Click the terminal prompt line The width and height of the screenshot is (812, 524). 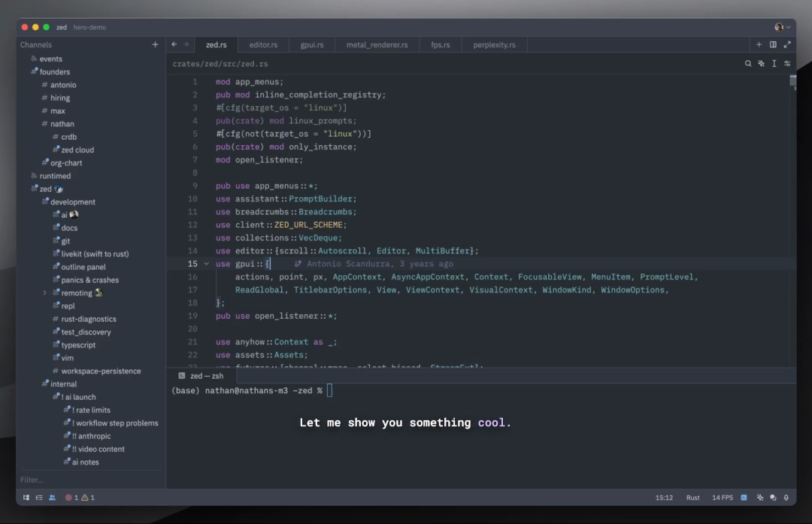[252, 390]
